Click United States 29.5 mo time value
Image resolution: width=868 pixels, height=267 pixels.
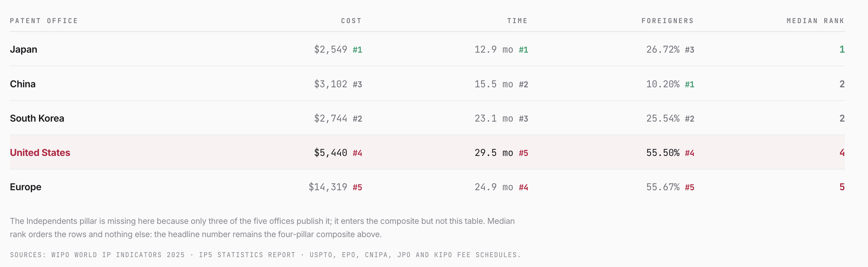(494, 153)
